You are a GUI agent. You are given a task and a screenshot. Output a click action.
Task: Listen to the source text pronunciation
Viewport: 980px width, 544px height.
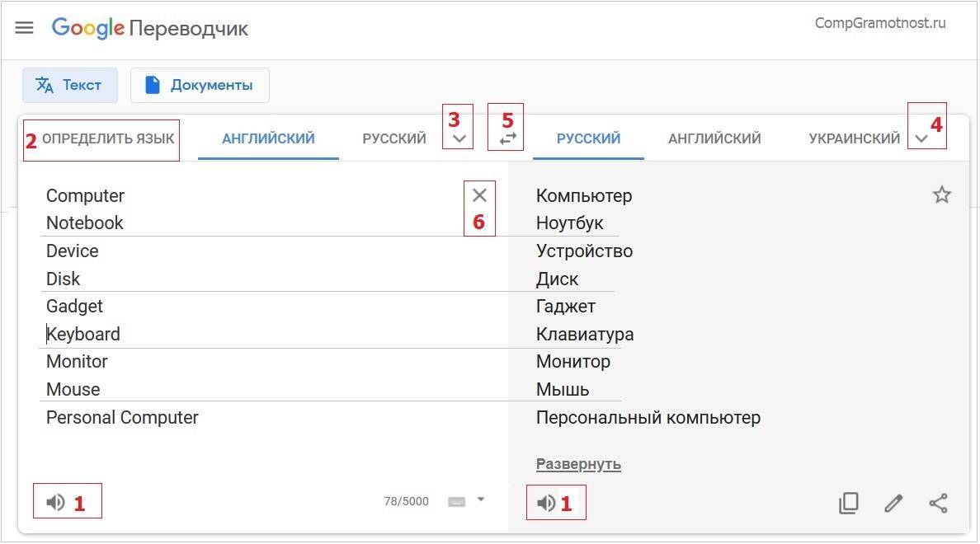pos(55,502)
